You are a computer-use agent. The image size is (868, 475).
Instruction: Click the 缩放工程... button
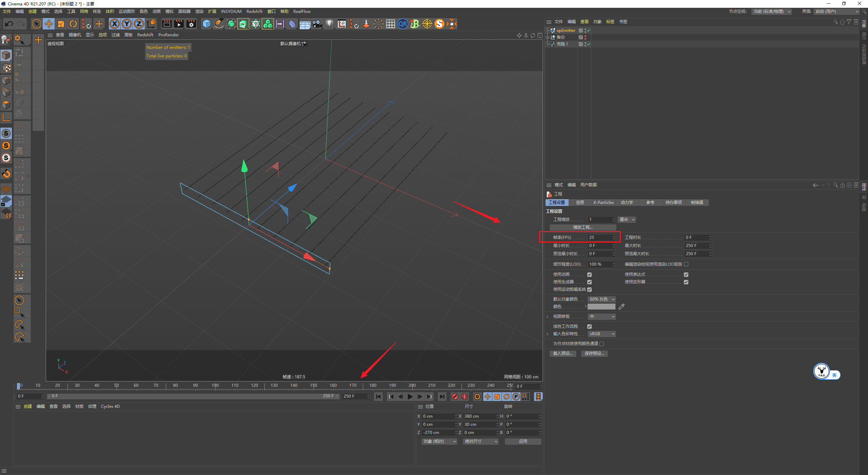click(x=583, y=227)
